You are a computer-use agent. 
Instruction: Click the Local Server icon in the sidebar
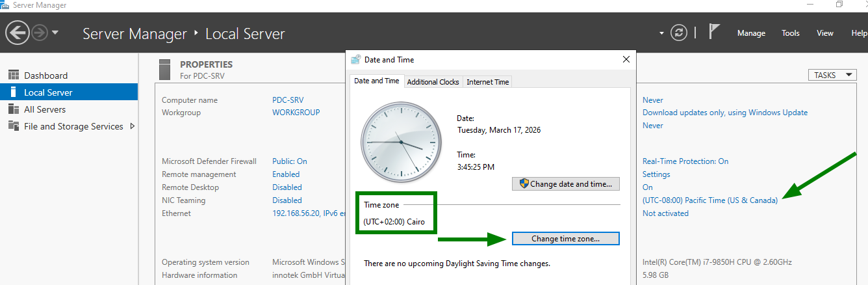point(13,92)
